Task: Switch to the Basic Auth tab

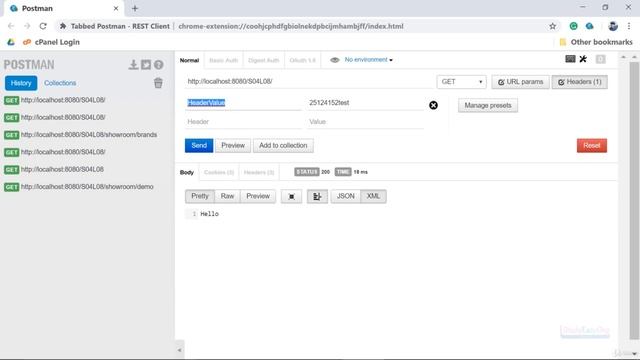Action: [223, 60]
